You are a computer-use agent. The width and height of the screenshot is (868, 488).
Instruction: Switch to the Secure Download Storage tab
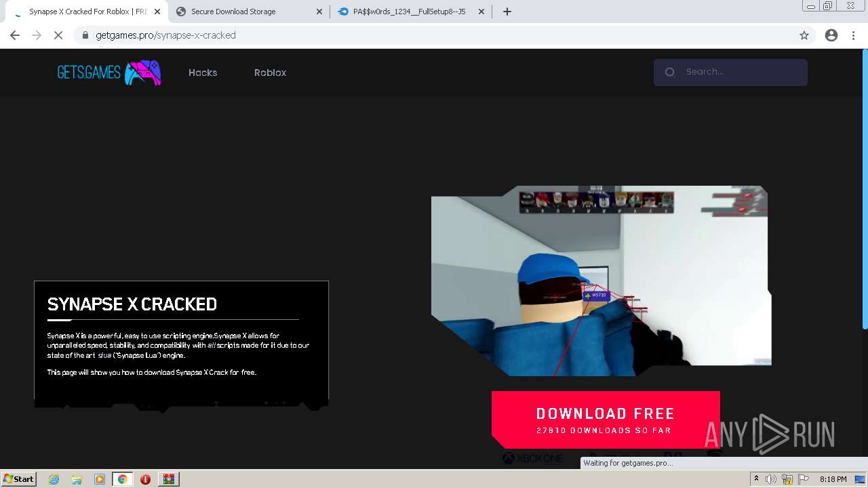(x=248, y=12)
